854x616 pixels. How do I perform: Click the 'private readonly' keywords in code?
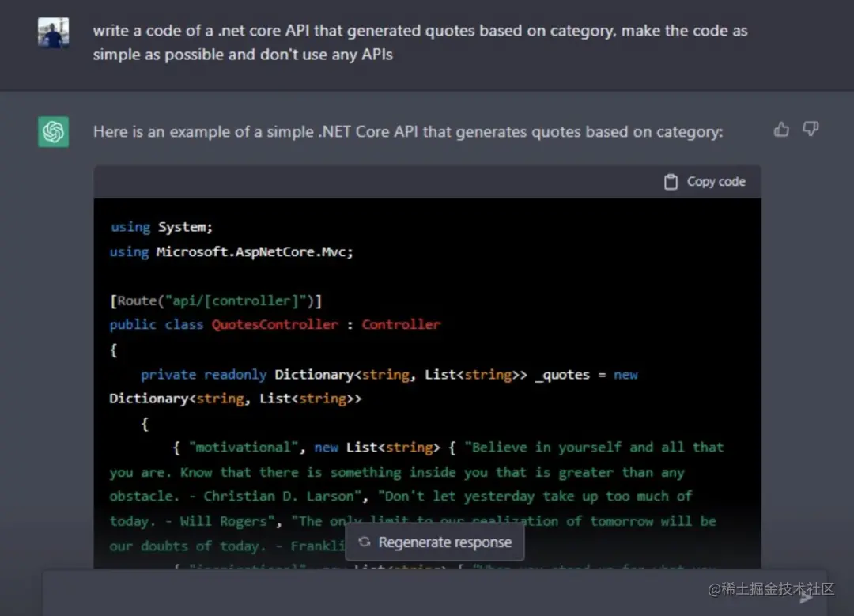coord(204,375)
